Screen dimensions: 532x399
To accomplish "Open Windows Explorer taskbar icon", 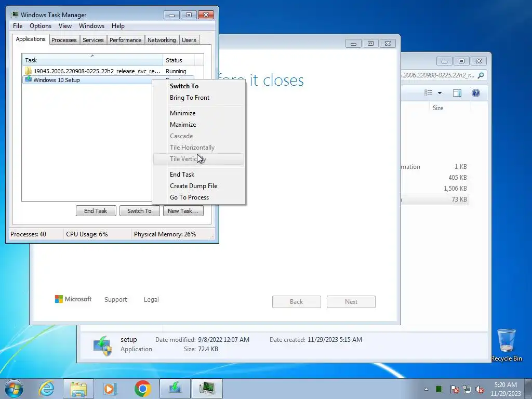I will point(78,389).
